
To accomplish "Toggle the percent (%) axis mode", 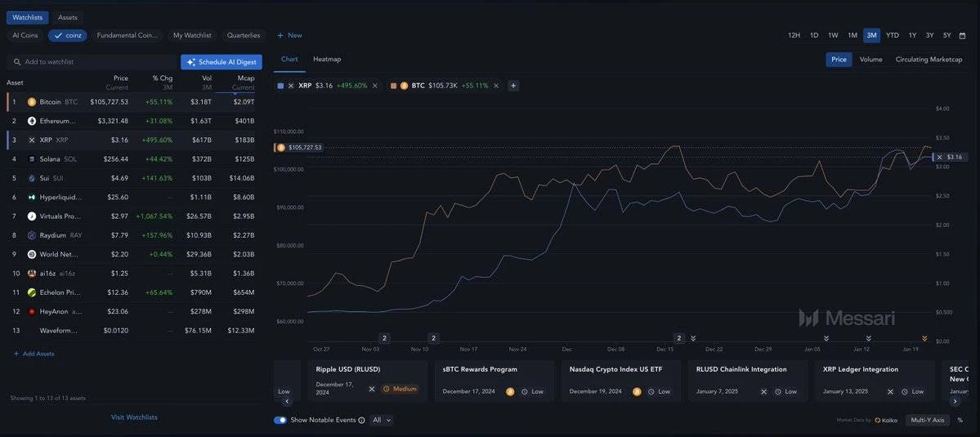I will click(960, 420).
